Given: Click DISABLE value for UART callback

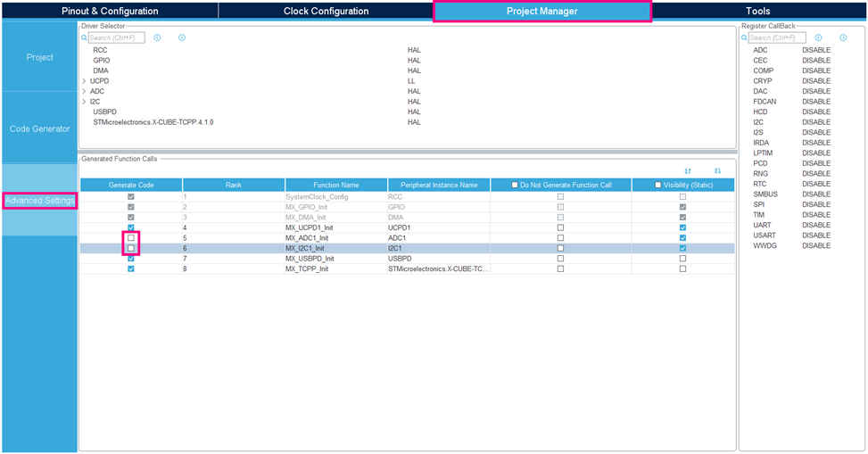Looking at the screenshot, I should point(816,225).
